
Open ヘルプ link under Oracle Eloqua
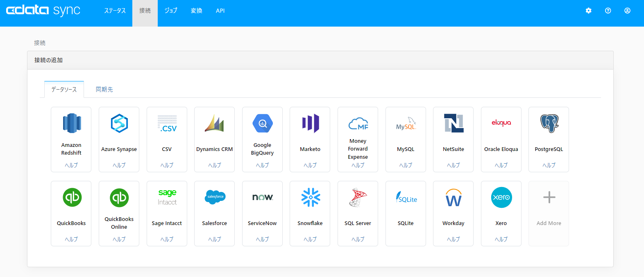pos(501,165)
